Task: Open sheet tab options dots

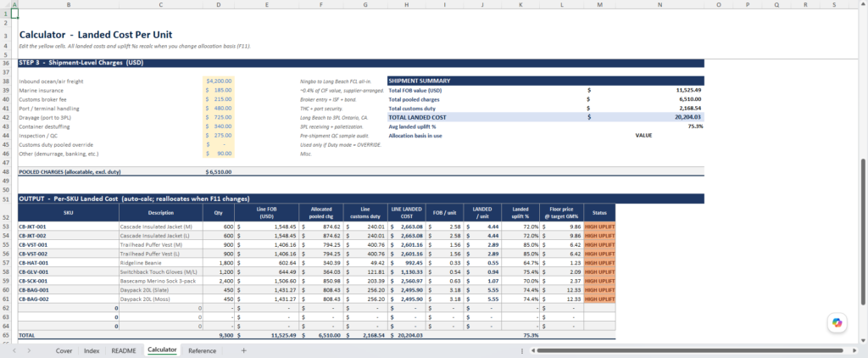Action: [522, 351]
